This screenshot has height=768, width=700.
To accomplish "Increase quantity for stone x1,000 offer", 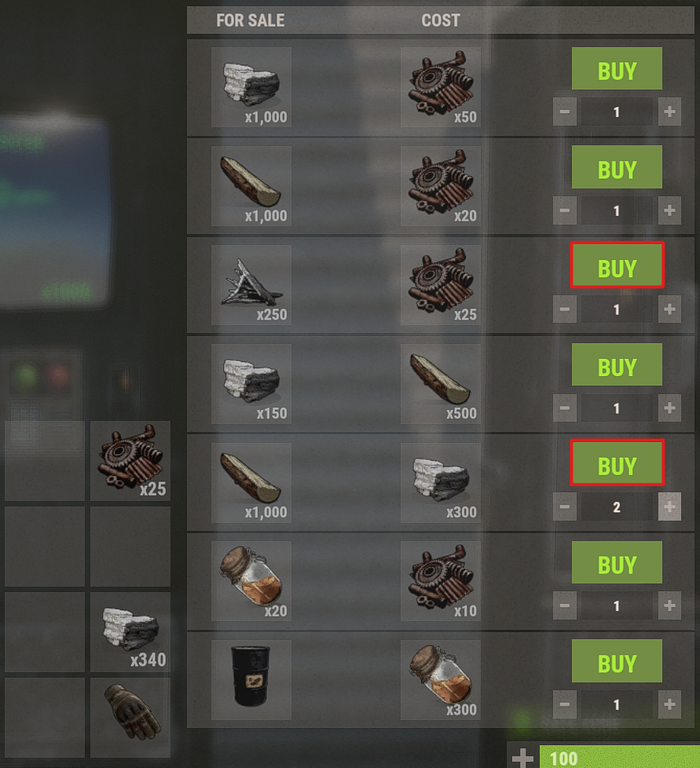I will (x=669, y=112).
